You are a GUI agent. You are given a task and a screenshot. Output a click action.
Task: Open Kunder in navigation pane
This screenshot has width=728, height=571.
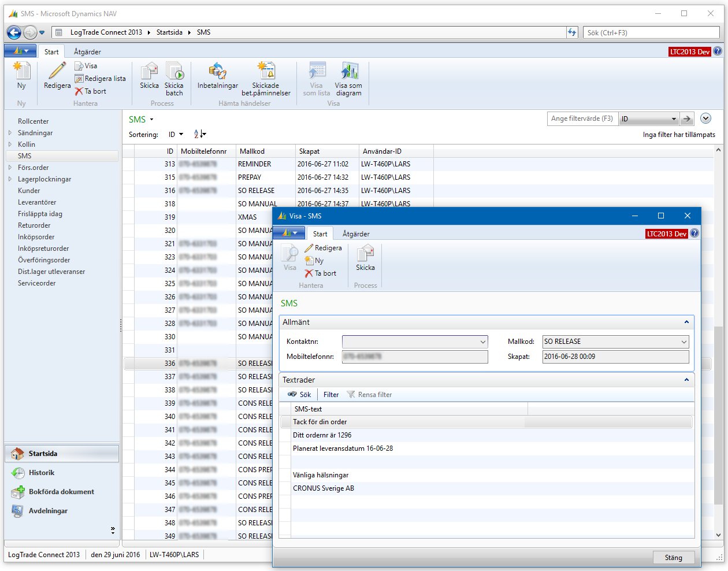click(x=29, y=191)
